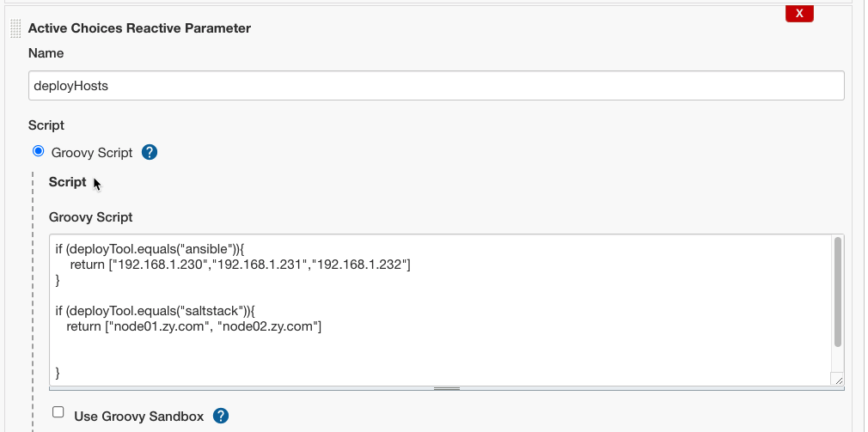The width and height of the screenshot is (868, 432).
Task: Delete parameter with the red X button
Action: 799,14
